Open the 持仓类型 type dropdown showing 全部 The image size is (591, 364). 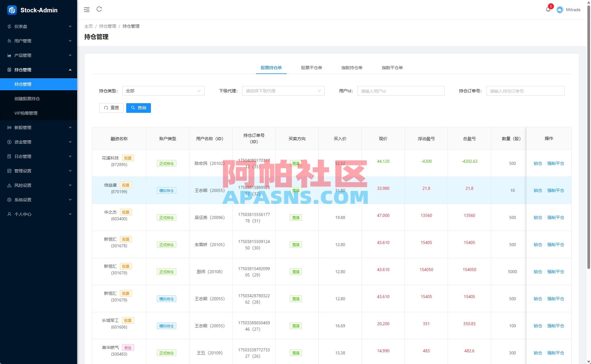pos(163,91)
